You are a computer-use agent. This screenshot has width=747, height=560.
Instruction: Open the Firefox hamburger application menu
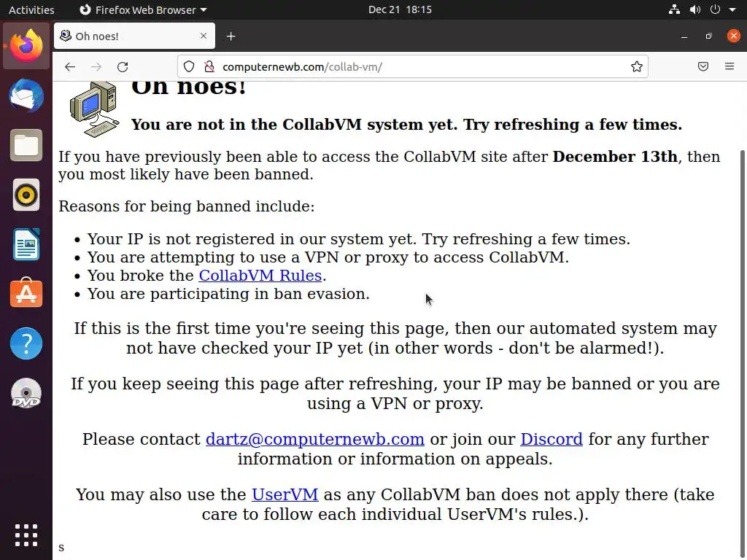pyautogui.click(x=729, y=66)
